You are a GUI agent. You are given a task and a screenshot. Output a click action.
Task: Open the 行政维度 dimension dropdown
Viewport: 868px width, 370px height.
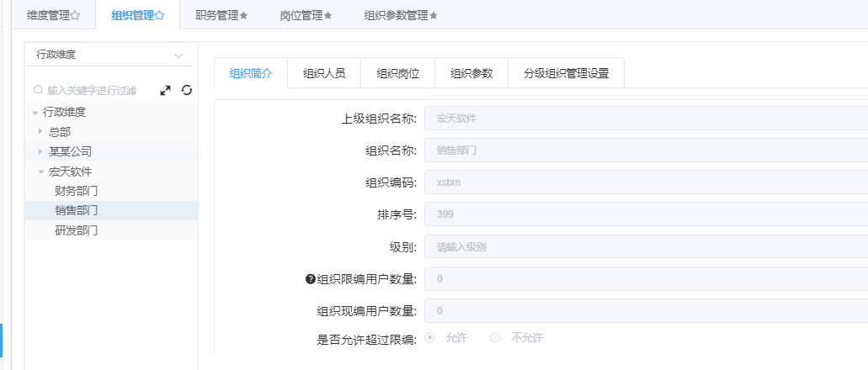(109, 55)
